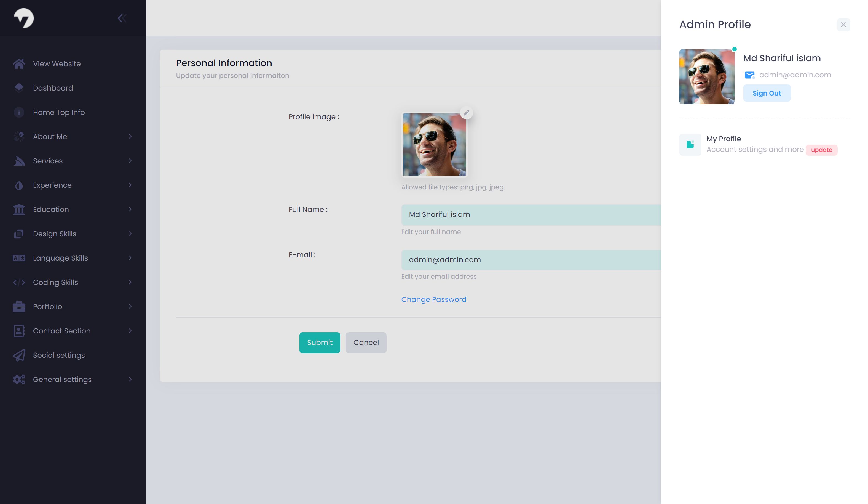Close the Admin Profile panel
Viewport: 868px width, 504px height.
coord(843,25)
